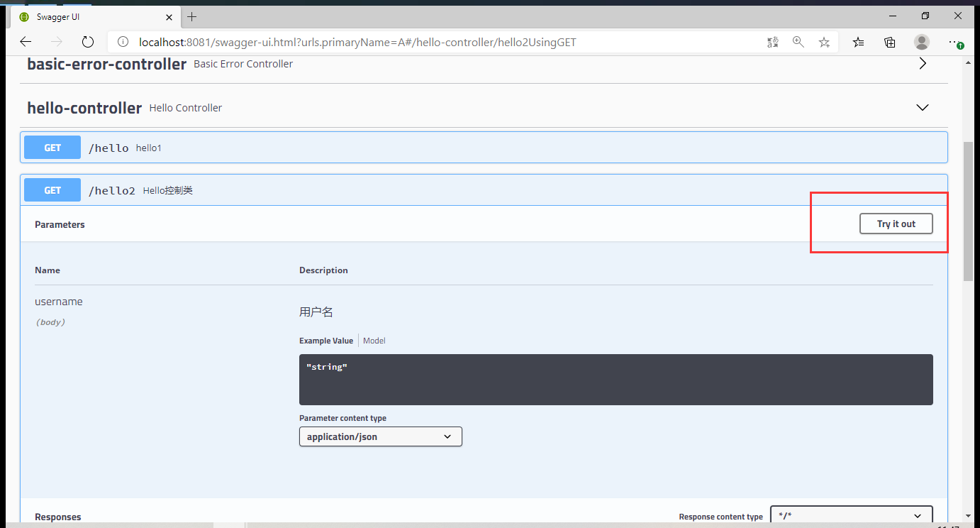
Task: Open the Response content type dropdown
Action: (x=852, y=516)
